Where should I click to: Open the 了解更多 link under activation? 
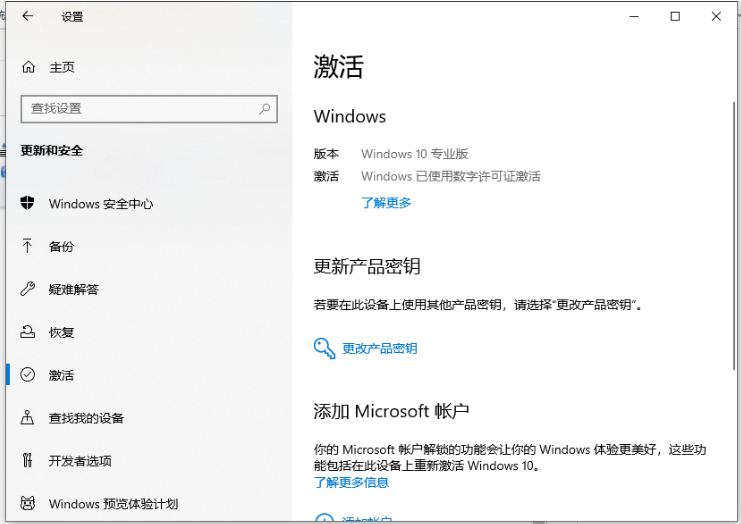(386, 203)
